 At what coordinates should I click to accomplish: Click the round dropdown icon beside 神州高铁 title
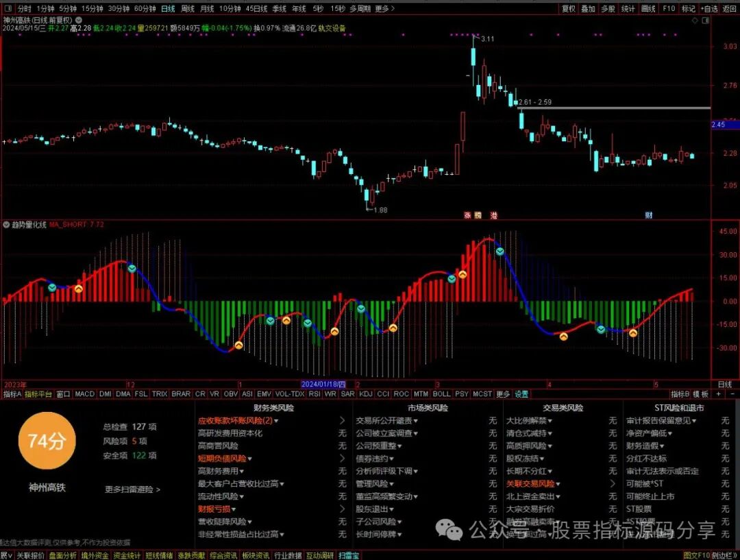79,20
